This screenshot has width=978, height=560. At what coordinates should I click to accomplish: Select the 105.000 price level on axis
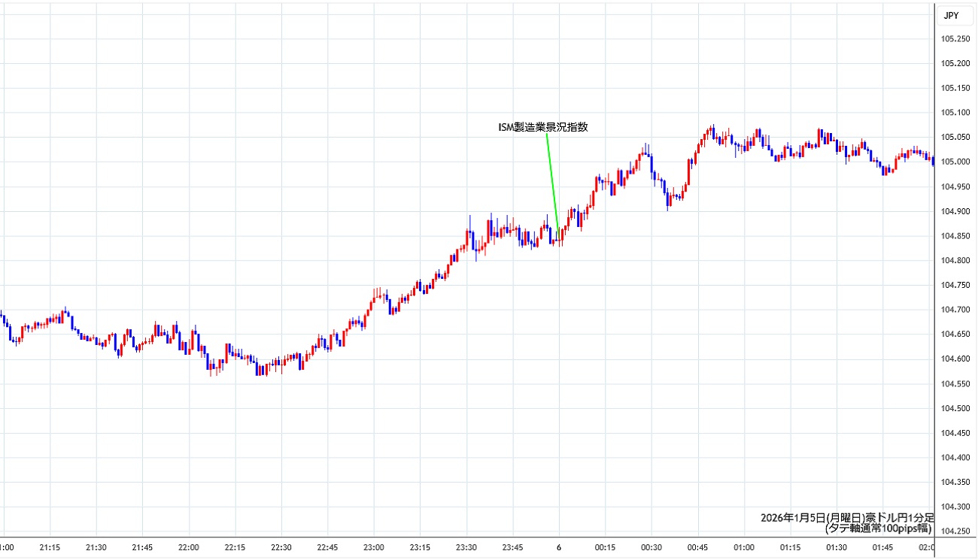(x=955, y=162)
